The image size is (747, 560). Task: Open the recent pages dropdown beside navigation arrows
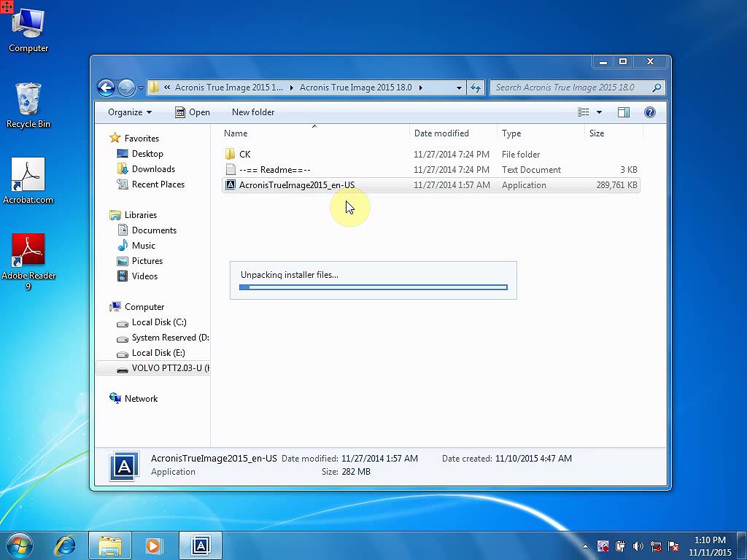141,88
